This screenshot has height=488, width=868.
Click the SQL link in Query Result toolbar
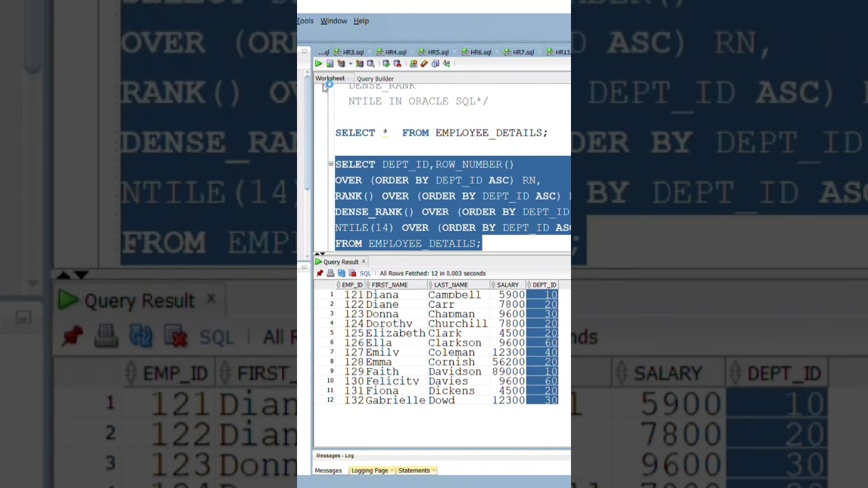coord(366,273)
